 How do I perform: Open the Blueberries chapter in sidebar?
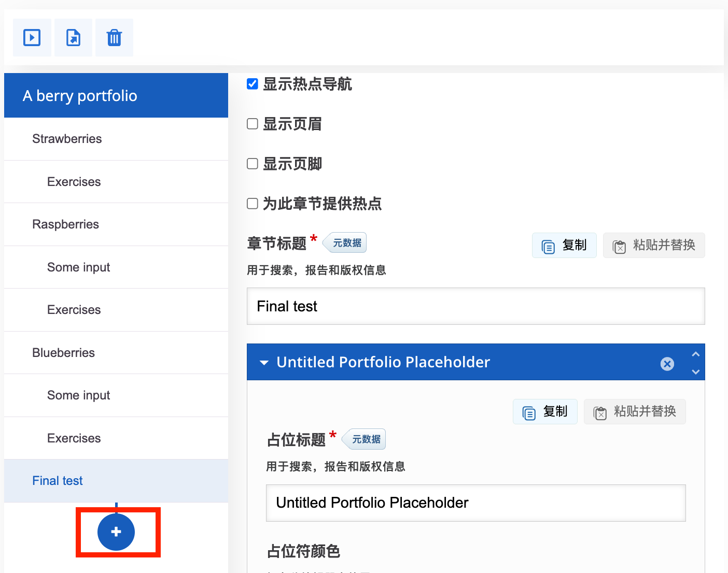click(63, 353)
